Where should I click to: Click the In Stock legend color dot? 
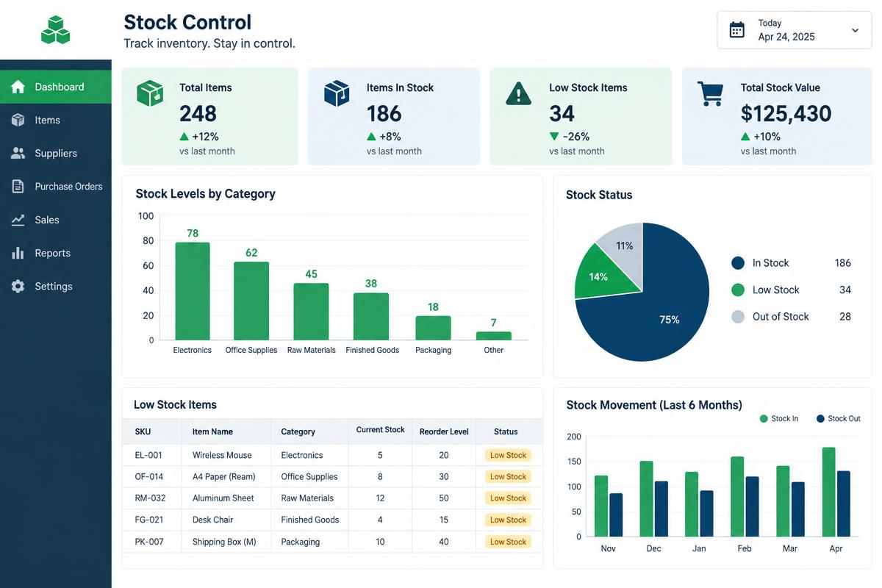click(738, 263)
